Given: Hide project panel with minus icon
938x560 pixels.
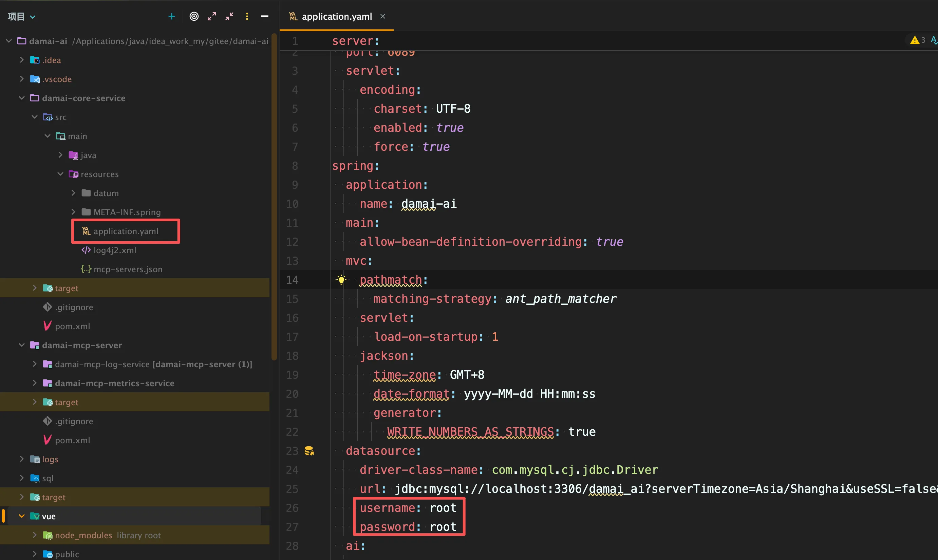Looking at the screenshot, I should (264, 17).
